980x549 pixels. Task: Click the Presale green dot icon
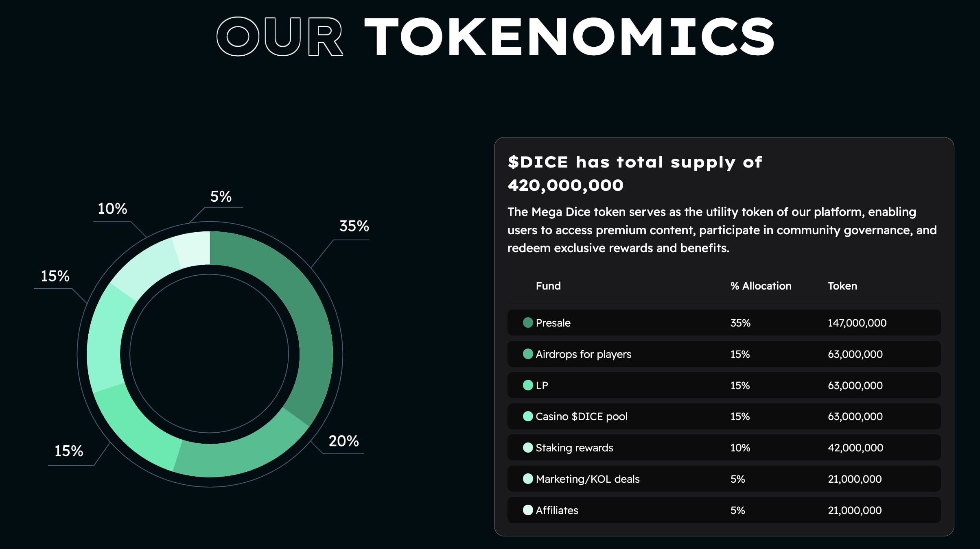click(528, 323)
